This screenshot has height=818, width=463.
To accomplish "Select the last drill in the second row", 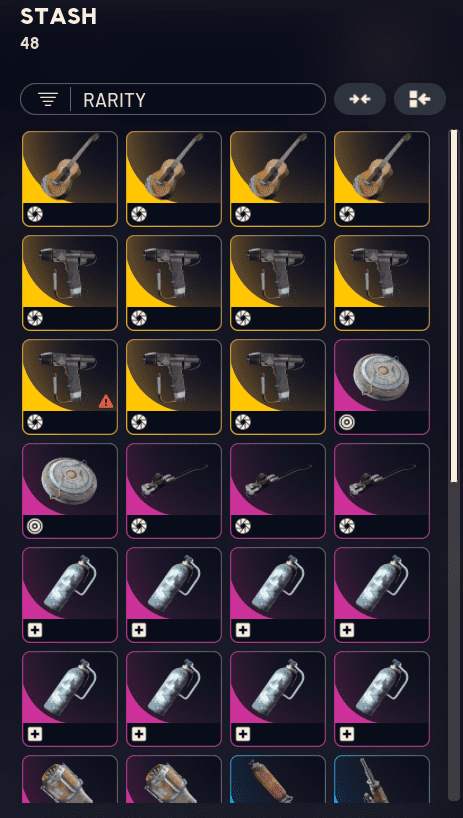I will (x=382, y=283).
